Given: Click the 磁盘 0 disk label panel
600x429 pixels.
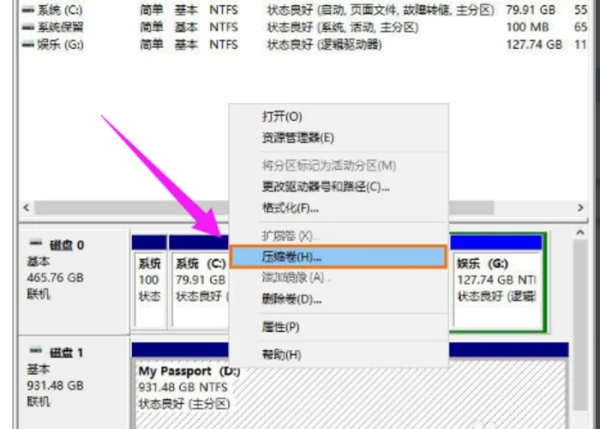Looking at the screenshot, I should tap(74, 282).
